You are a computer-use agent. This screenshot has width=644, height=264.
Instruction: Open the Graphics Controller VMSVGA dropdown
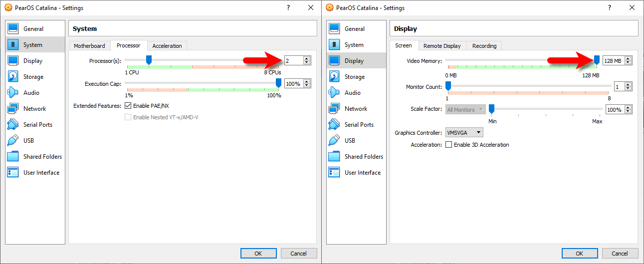click(464, 133)
